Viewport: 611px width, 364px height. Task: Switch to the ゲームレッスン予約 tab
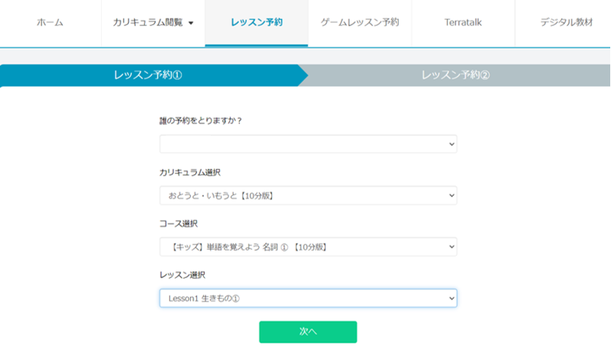click(360, 23)
